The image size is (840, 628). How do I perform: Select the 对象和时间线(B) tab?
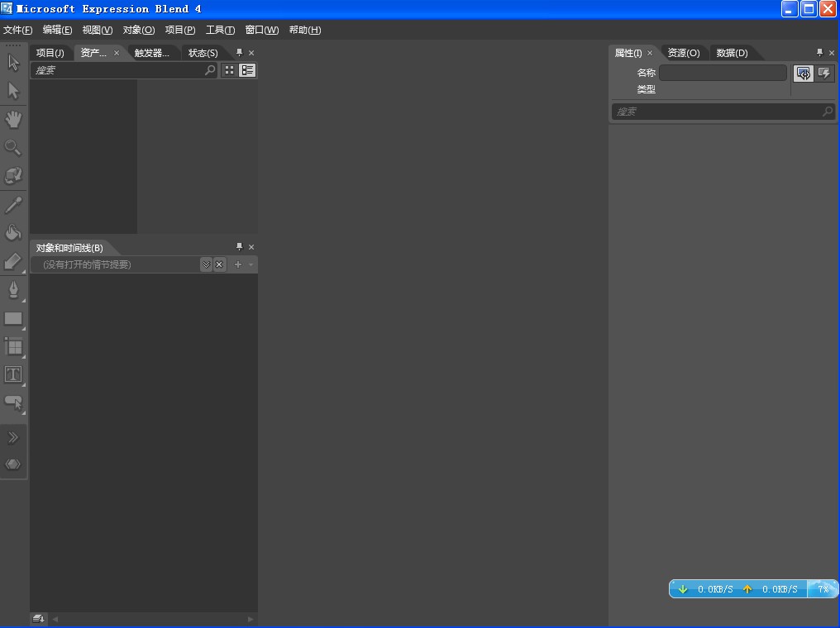pos(69,248)
